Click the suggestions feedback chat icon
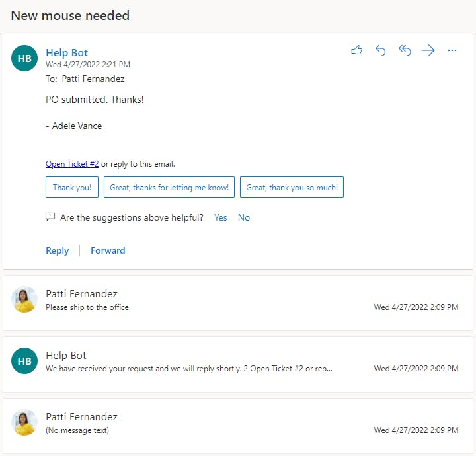The width and height of the screenshot is (476, 456). point(50,217)
